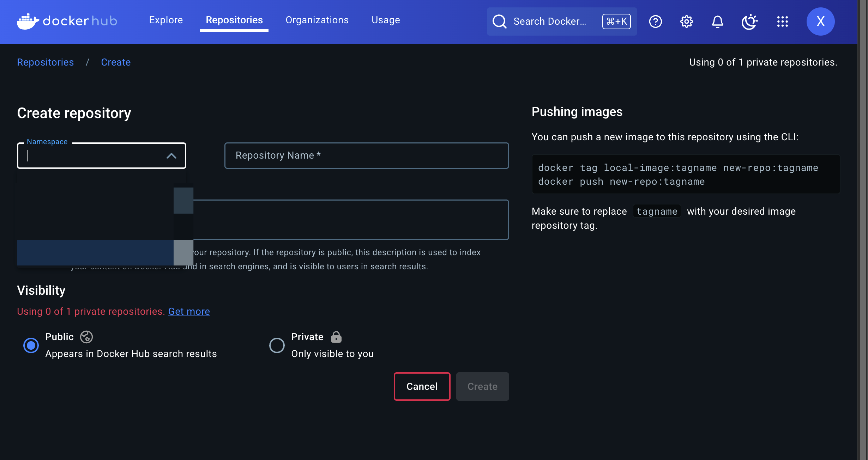Open the notifications bell
Viewport: 868px width, 460px height.
[x=717, y=22]
